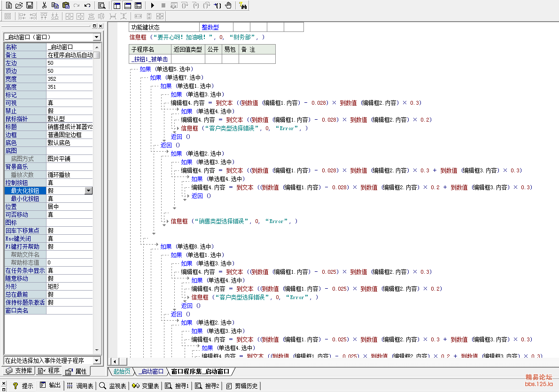Viewport: 559px width, 392px height.
Task: Click the undo arrow icon
Action: 87,5
